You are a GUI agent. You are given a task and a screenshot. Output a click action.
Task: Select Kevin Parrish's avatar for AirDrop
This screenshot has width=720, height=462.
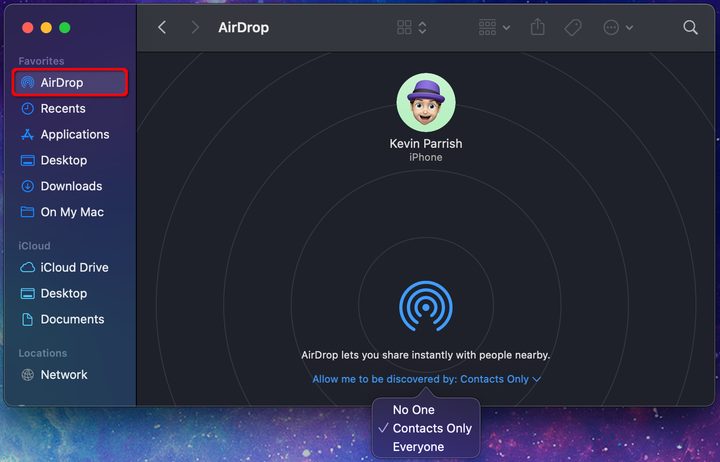[x=426, y=102]
